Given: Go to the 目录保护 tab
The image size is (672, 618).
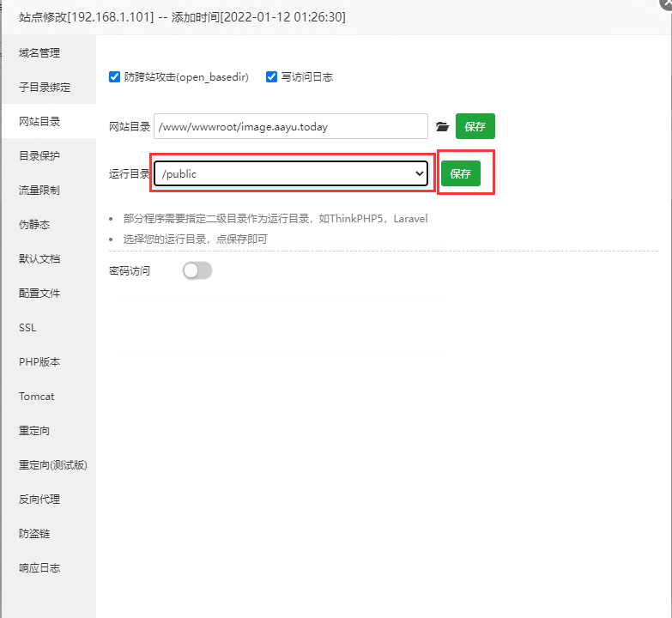Looking at the screenshot, I should coord(40,156).
